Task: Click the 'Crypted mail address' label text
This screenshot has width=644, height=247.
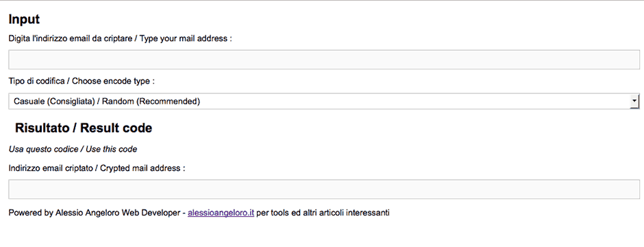Action: (x=140, y=168)
